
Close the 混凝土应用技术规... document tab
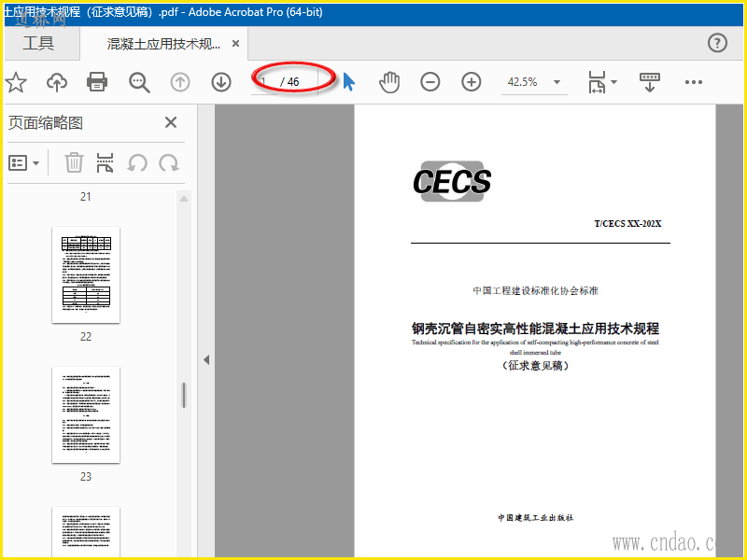(x=235, y=43)
